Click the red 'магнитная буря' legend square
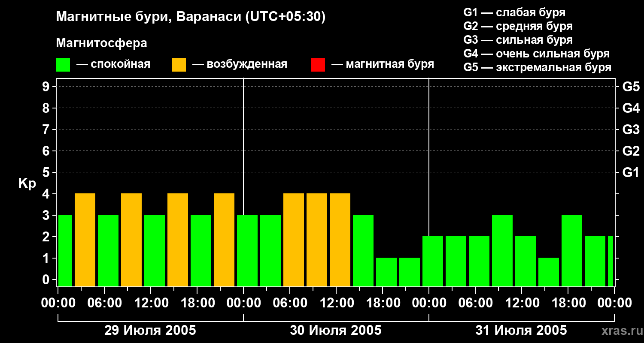The height and width of the screenshot is (343, 644). pyautogui.click(x=318, y=65)
